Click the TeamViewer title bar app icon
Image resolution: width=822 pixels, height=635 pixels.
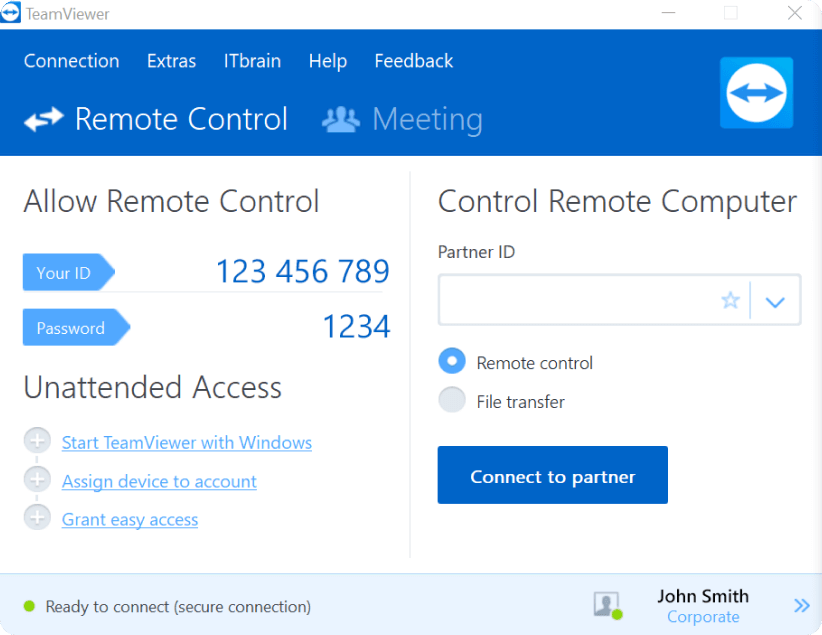point(10,12)
